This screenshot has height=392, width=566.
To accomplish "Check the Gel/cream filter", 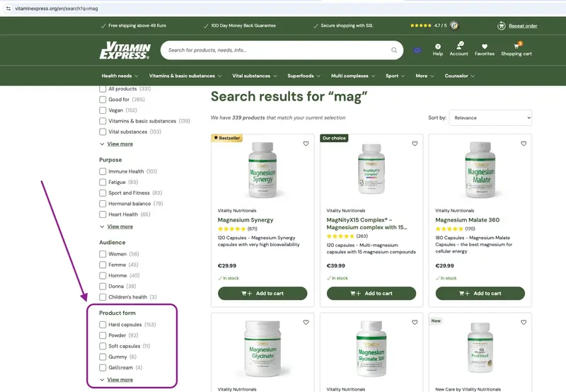I will tap(103, 368).
